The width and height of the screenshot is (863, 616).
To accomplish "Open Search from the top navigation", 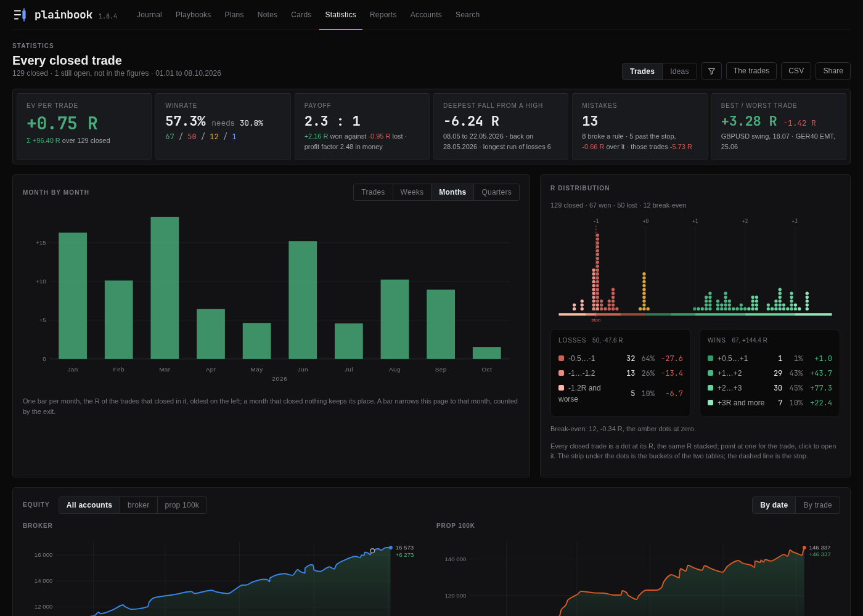I will pyautogui.click(x=467, y=15).
